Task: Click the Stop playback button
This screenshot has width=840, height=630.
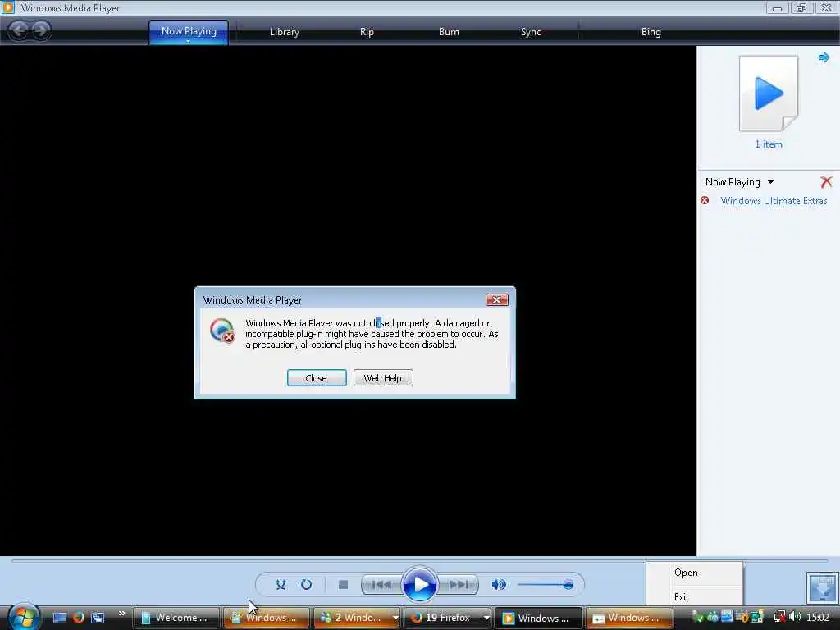Action: (x=344, y=584)
